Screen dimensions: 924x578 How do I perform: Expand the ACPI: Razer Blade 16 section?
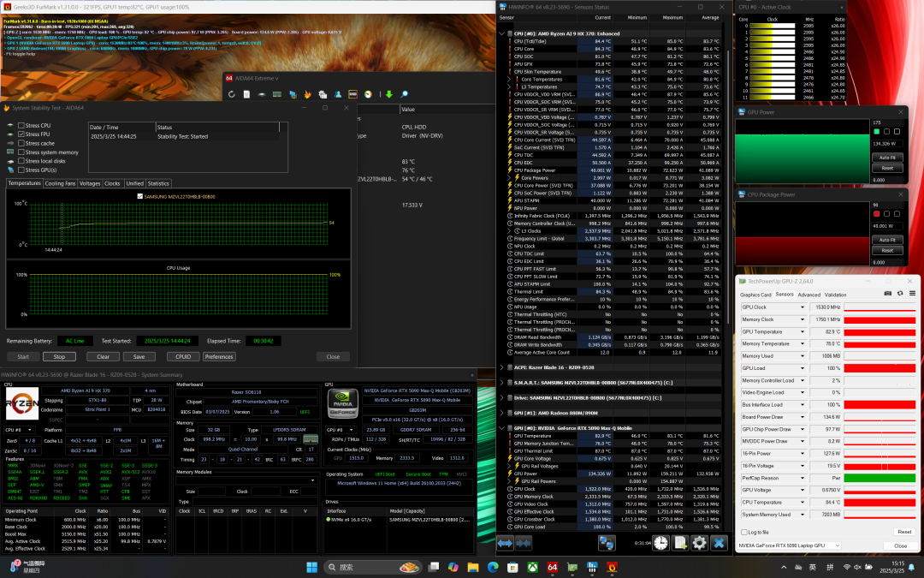pos(502,367)
